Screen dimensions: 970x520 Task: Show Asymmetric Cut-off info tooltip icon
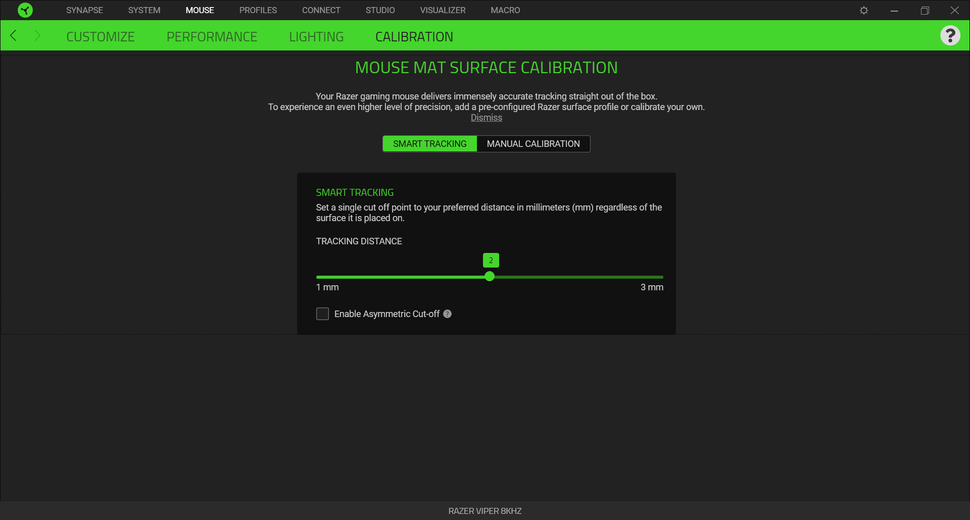pyautogui.click(x=447, y=314)
